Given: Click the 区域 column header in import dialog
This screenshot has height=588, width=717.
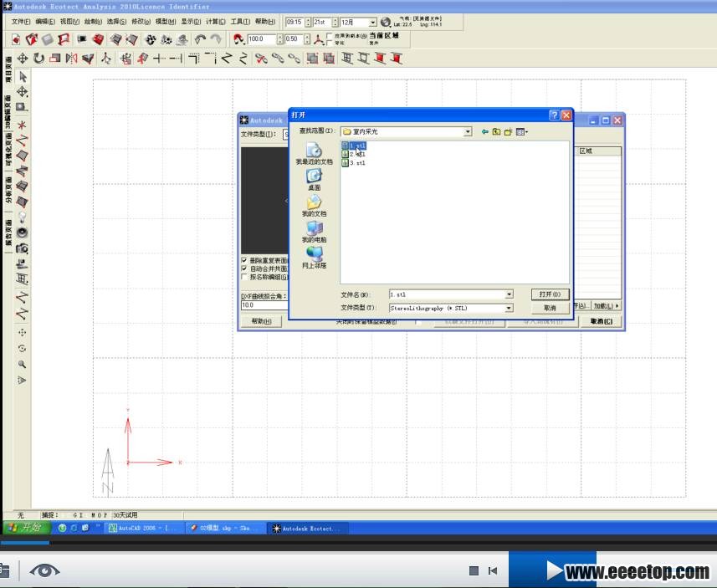Looking at the screenshot, I should click(x=597, y=151).
